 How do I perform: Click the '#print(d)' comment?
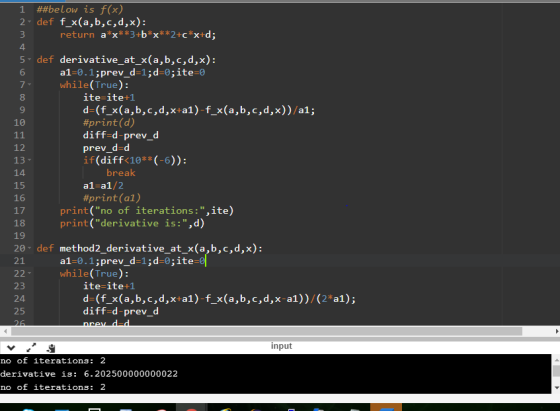[109, 122]
